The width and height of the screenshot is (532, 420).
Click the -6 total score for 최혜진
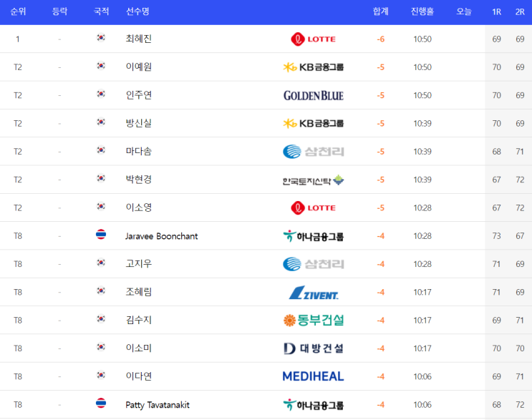point(381,39)
